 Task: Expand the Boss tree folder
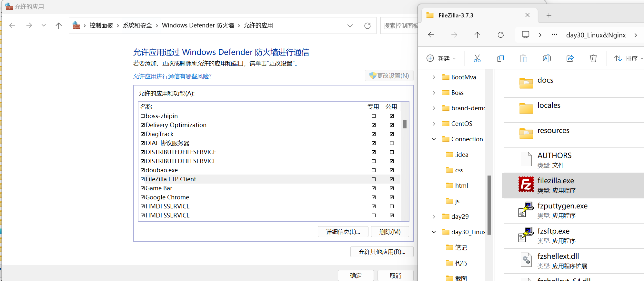434,93
